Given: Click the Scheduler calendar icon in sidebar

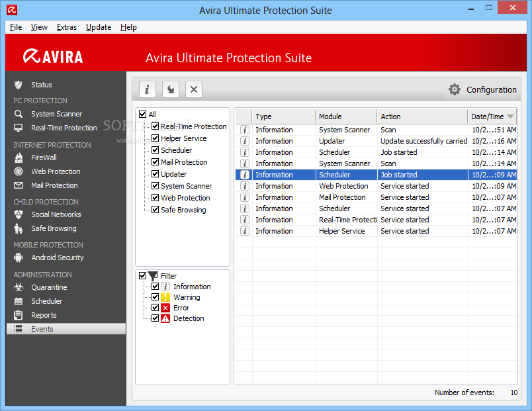Looking at the screenshot, I should pos(19,301).
